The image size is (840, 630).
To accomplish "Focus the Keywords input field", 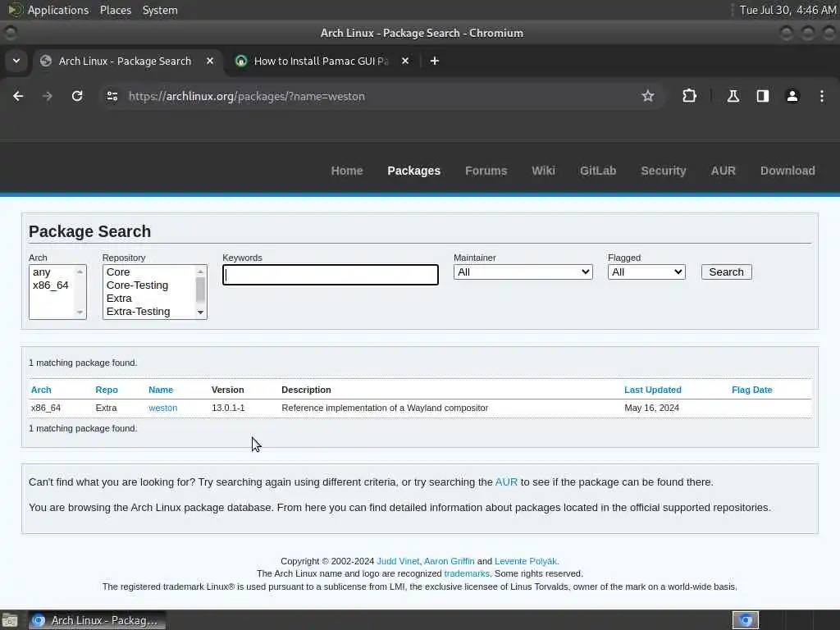I will [331, 275].
